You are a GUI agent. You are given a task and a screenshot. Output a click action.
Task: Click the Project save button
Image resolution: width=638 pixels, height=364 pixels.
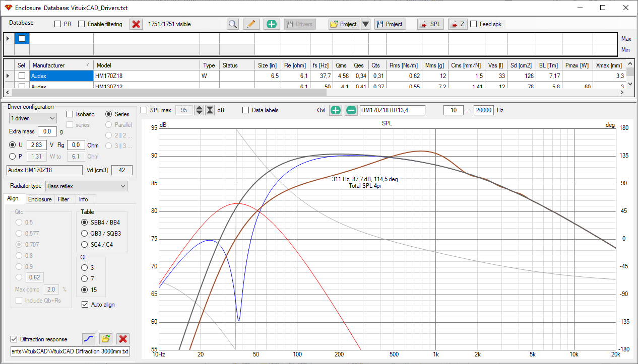390,24
